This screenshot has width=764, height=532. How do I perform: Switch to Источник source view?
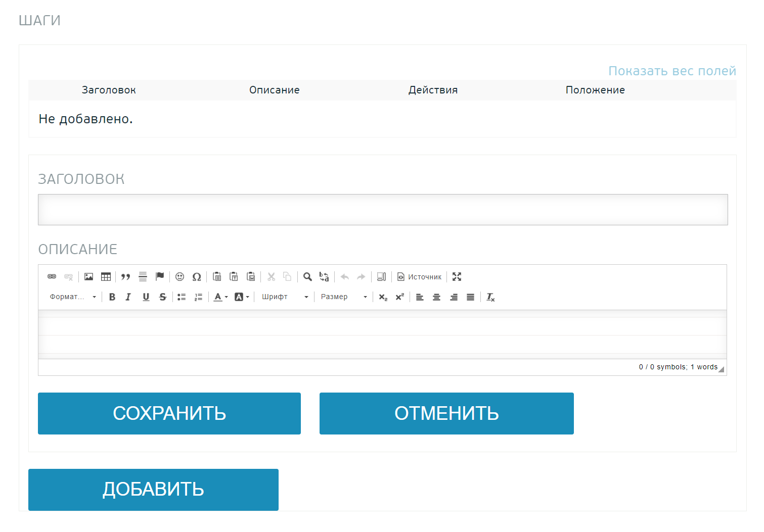point(420,277)
